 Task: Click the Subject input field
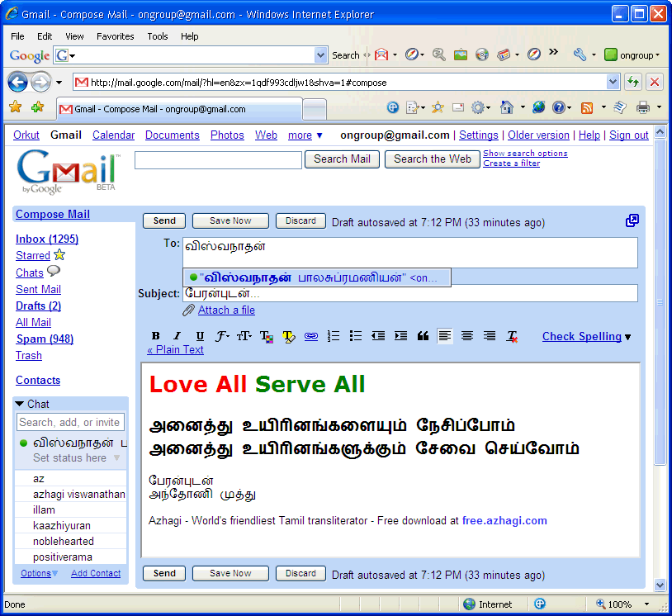click(410, 294)
